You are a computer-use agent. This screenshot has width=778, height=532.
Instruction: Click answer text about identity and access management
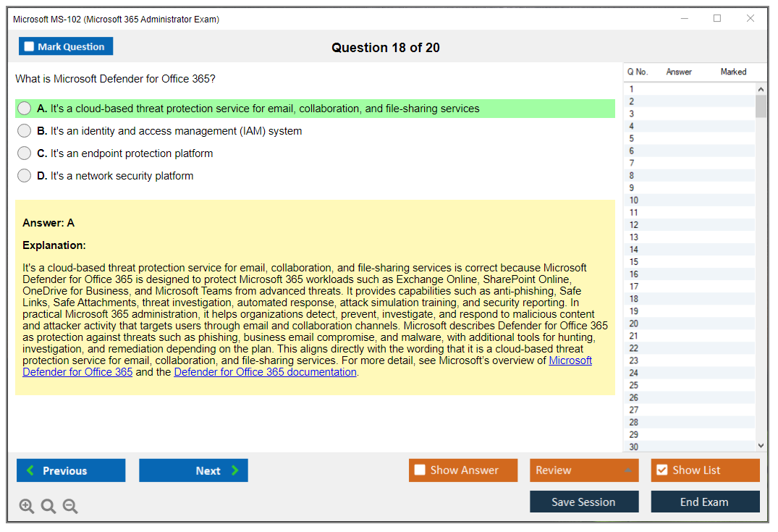[176, 131]
